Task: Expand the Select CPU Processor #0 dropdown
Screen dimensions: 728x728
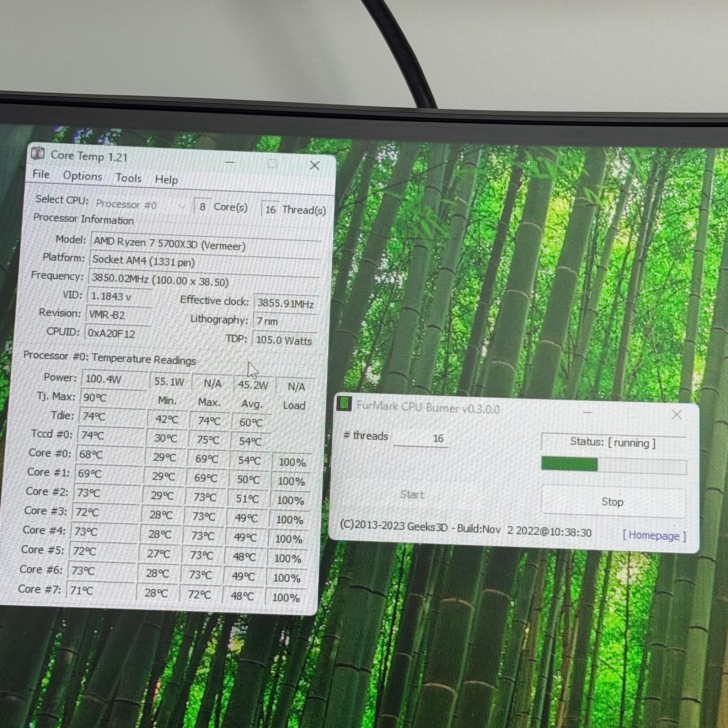Action: (141, 205)
